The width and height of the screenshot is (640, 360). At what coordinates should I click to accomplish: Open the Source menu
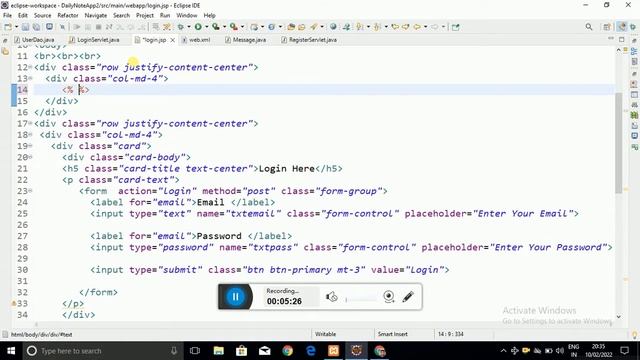click(42, 15)
